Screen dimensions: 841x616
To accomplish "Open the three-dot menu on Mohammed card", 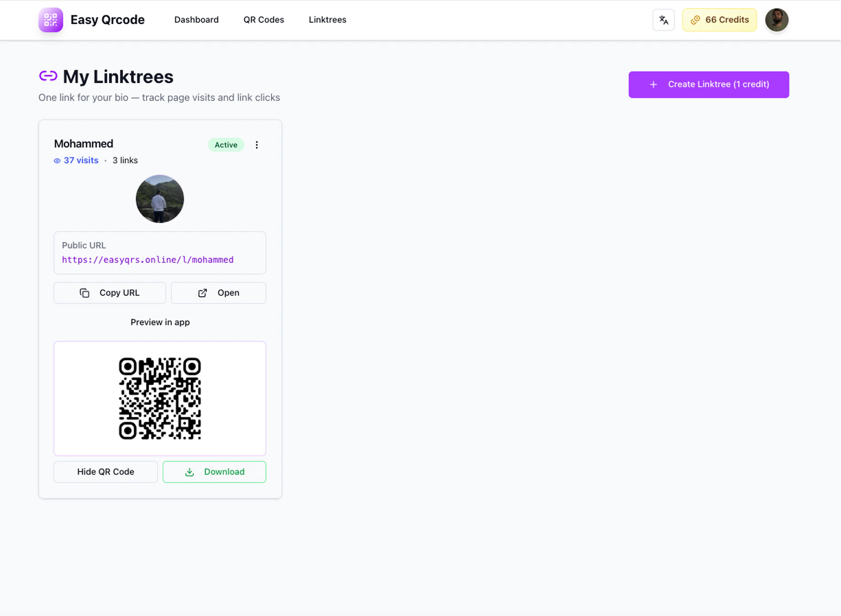I will 257,145.
